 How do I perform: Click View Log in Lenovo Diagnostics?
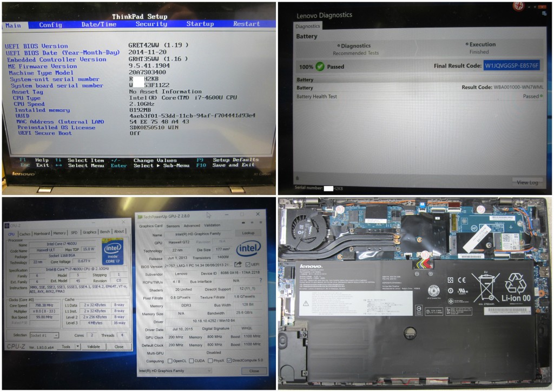coord(527,182)
